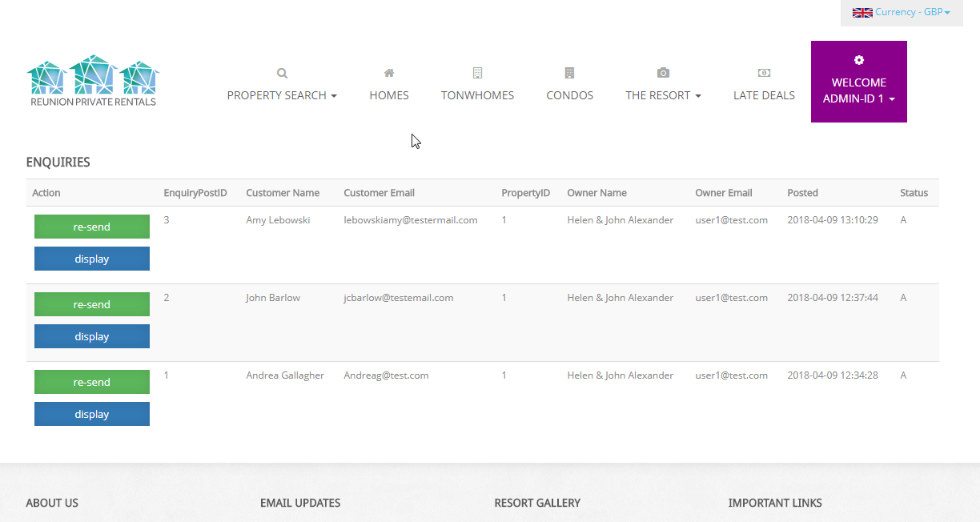Select email lebowskiamy@testermail.com
Screen dimensions: 980x522
coord(411,220)
